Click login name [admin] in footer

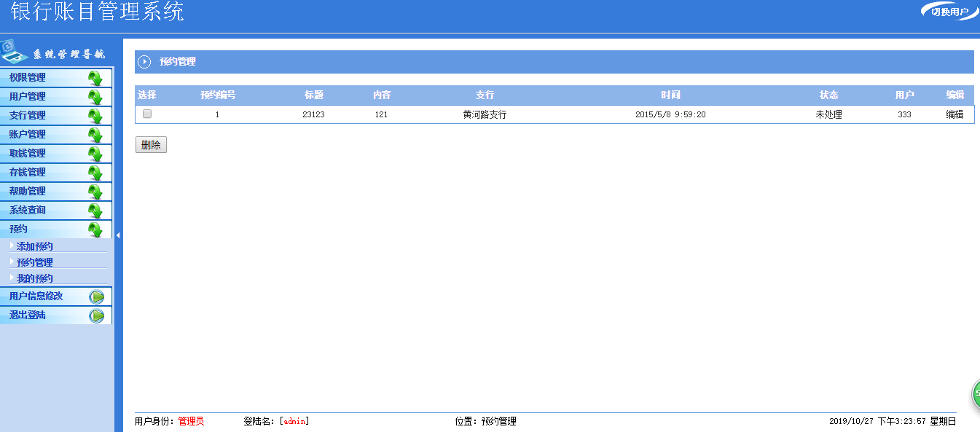(294, 421)
